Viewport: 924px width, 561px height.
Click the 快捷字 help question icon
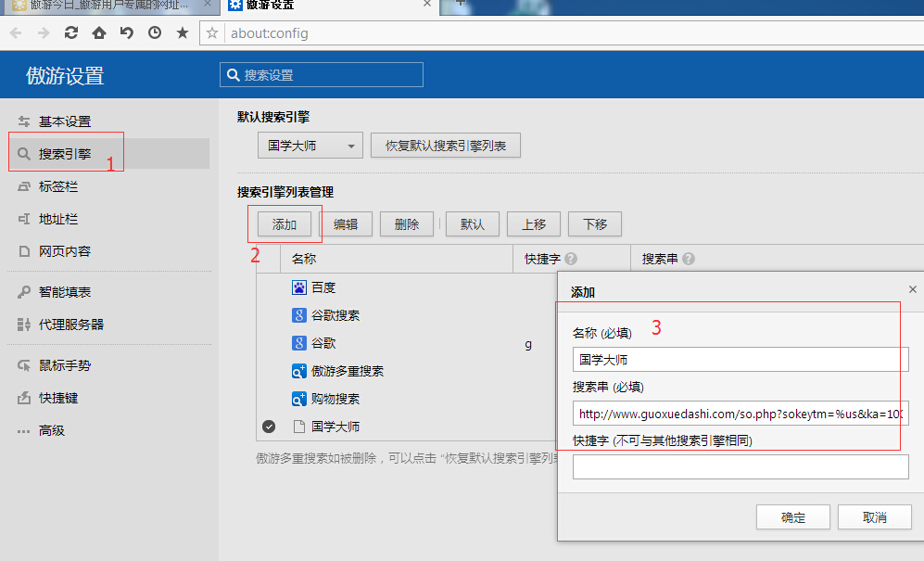(x=571, y=259)
